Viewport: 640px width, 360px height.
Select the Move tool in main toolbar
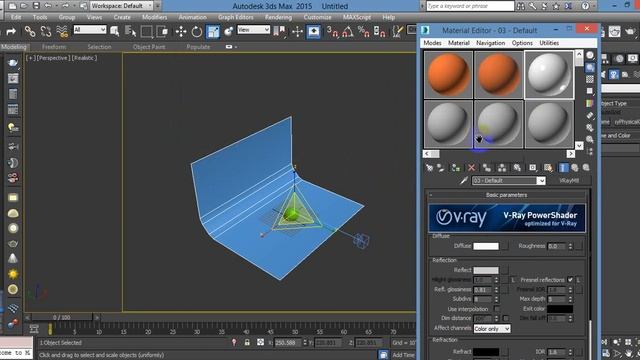coord(181,31)
